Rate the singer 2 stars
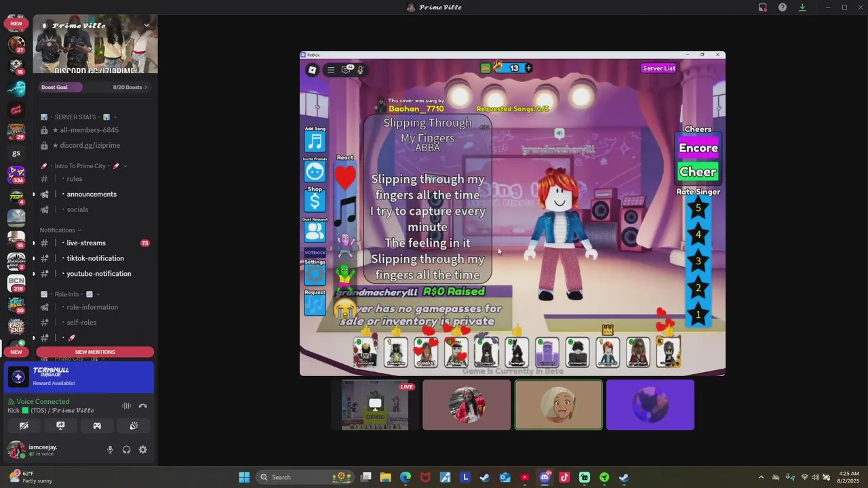 pos(698,288)
